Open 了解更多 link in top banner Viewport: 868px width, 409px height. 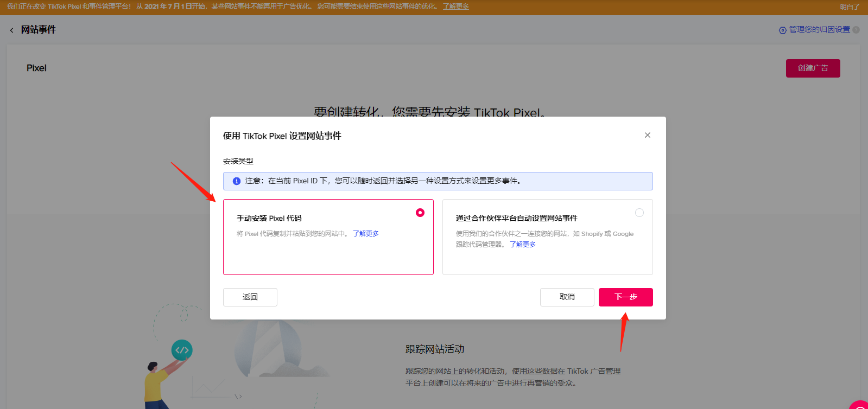point(456,7)
